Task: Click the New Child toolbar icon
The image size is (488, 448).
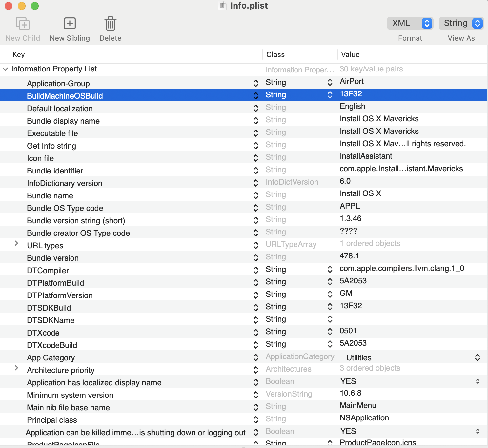Action: [23, 24]
